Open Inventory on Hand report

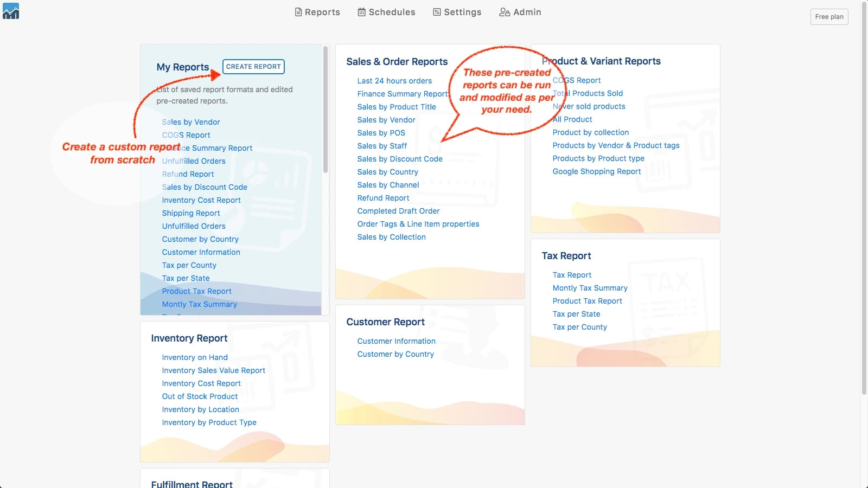195,357
